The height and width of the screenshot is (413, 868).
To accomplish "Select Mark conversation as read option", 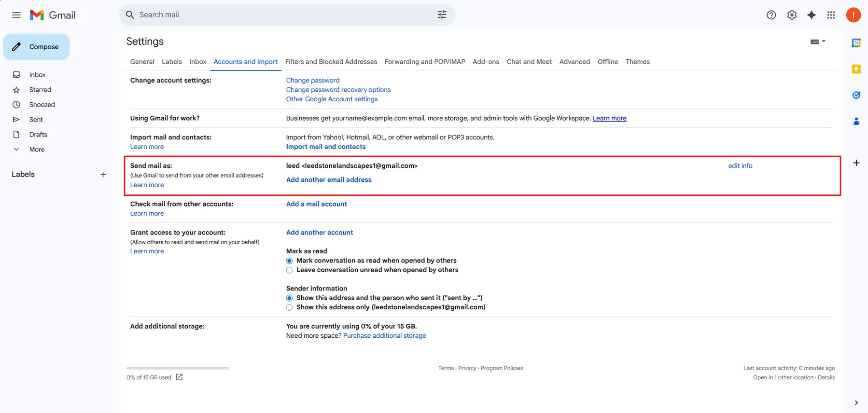I will (x=289, y=261).
